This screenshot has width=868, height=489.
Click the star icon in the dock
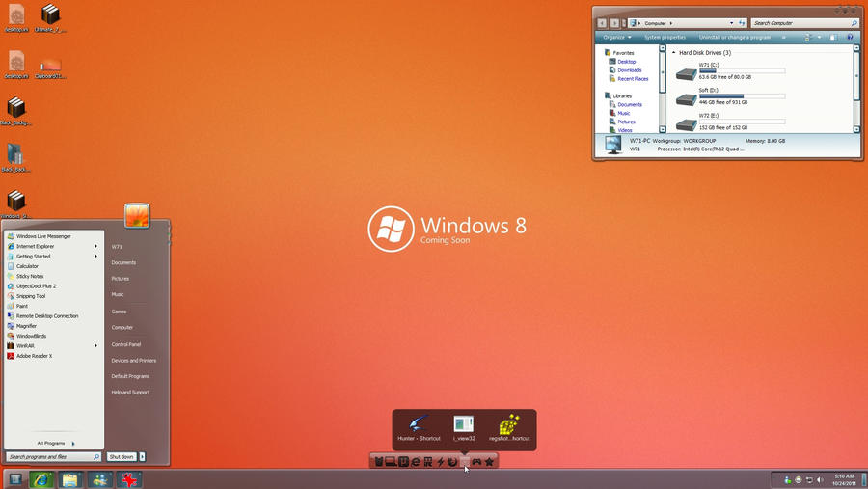(x=489, y=461)
